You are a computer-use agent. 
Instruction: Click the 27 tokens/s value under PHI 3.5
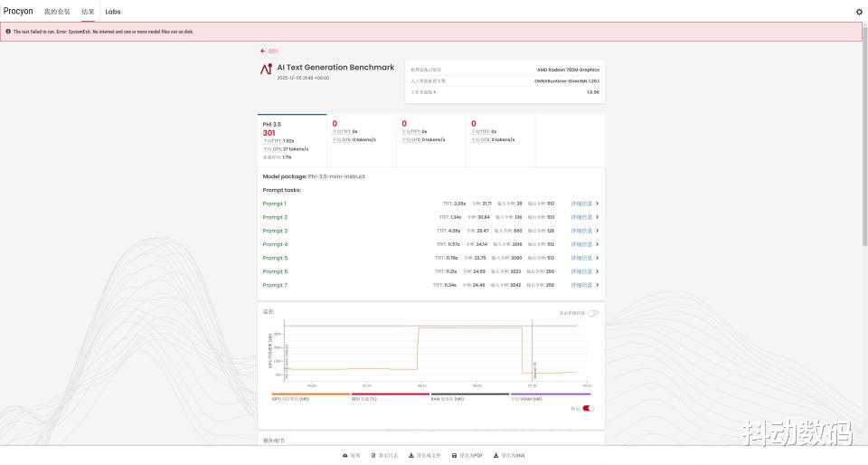click(296, 149)
